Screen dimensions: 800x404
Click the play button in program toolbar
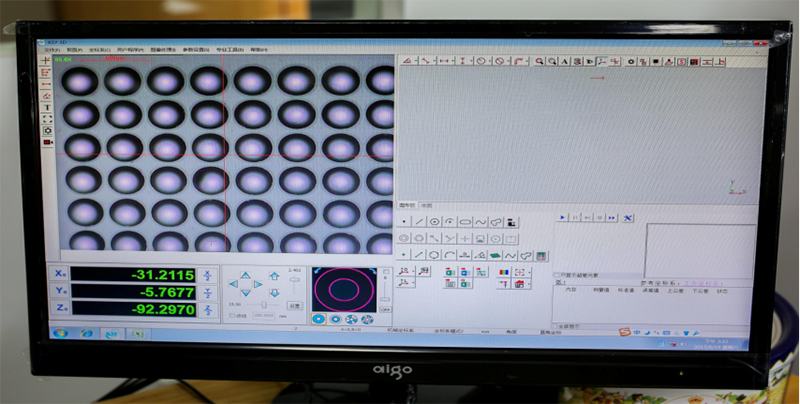pos(563,217)
